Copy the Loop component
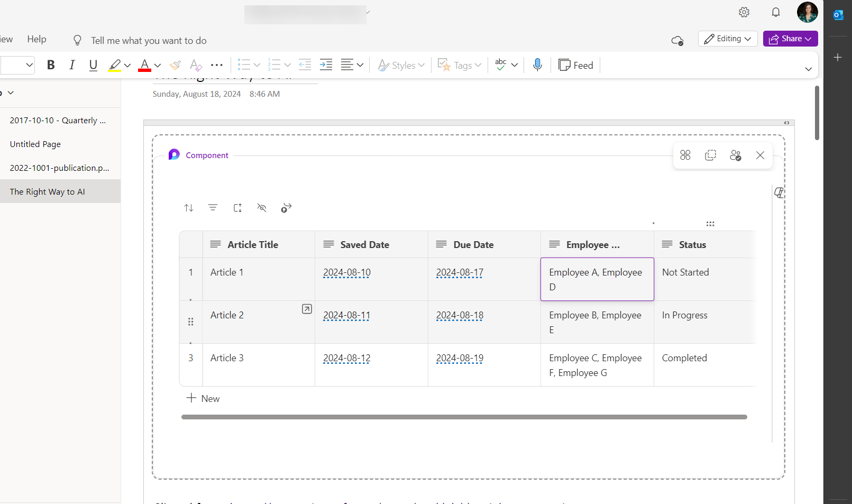Screen dimensions: 852x504 (710, 155)
